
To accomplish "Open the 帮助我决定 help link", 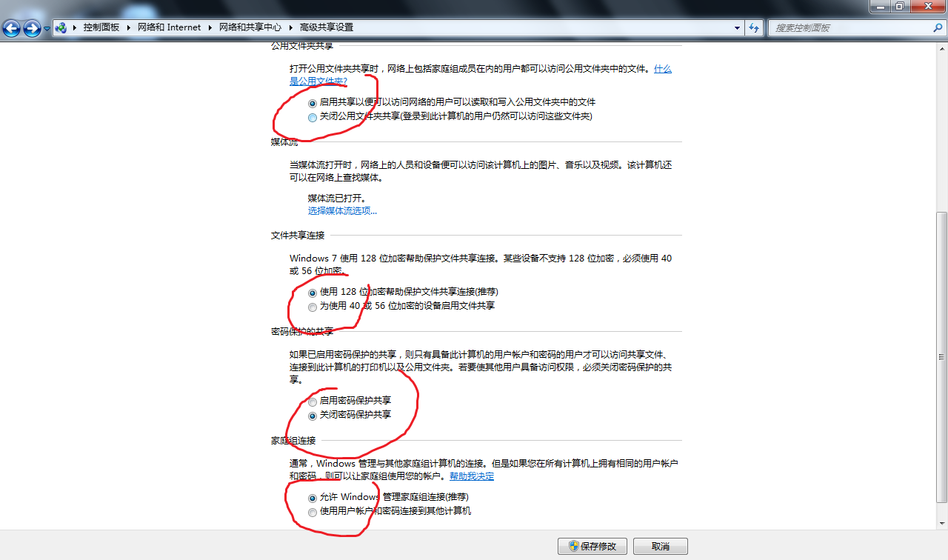I will tap(472, 476).
